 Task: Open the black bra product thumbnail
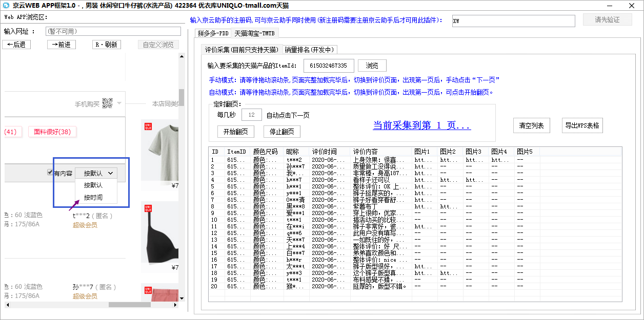[161, 232]
